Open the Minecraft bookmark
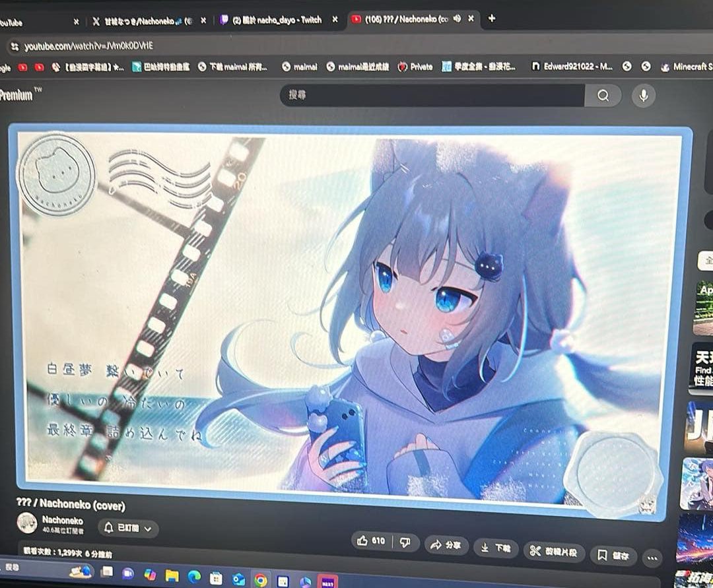This screenshot has height=588, width=713. 687,67
